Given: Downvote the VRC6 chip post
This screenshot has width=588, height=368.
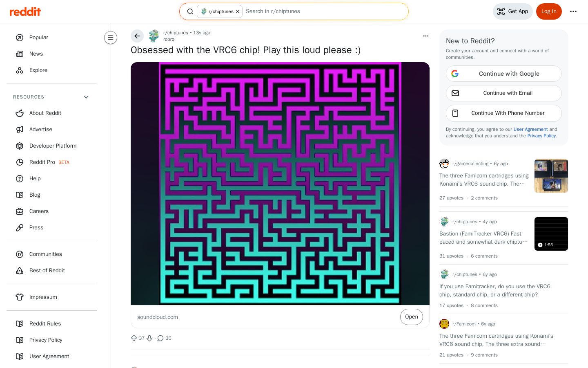Looking at the screenshot, I should coord(149,338).
